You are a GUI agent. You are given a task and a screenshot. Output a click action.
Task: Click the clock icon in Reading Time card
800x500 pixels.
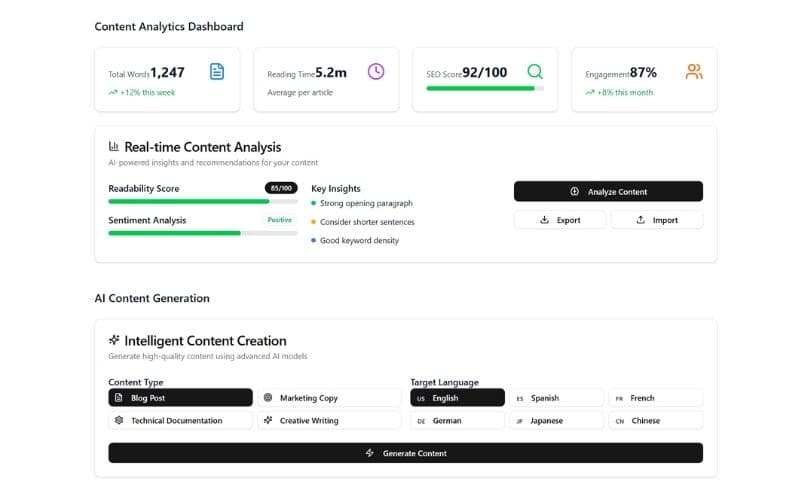[x=376, y=72]
